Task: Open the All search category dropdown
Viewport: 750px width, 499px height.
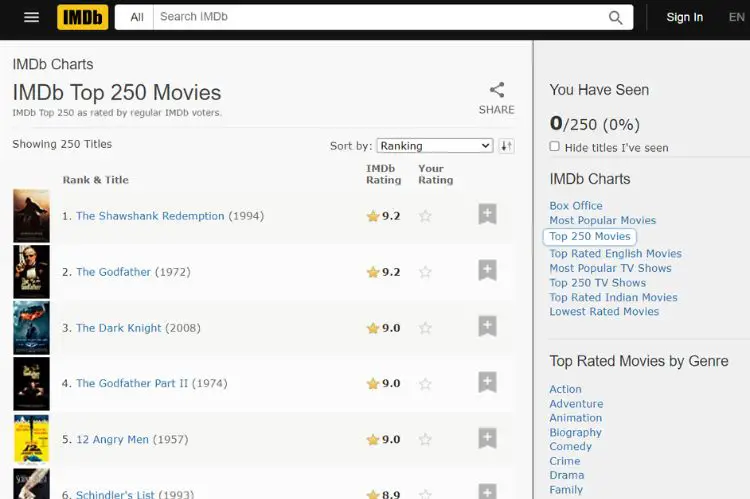Action: tap(136, 17)
